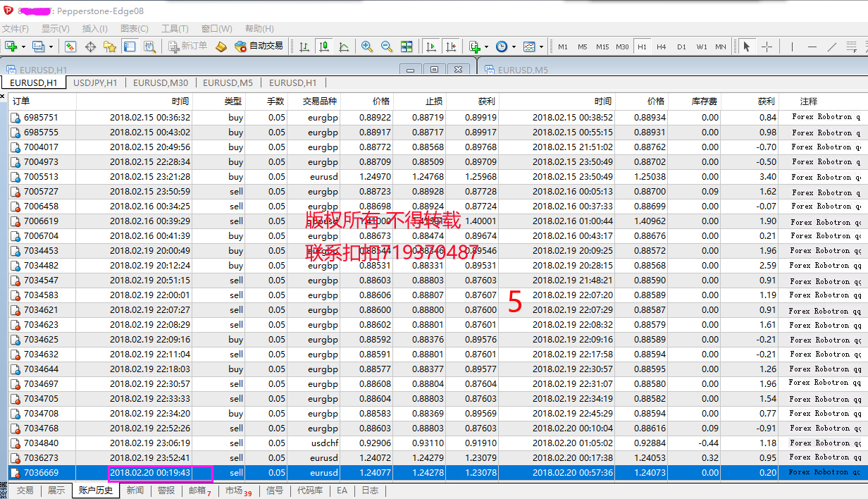Switch to bar chart display
This screenshot has height=499, width=868.
coord(304,47)
